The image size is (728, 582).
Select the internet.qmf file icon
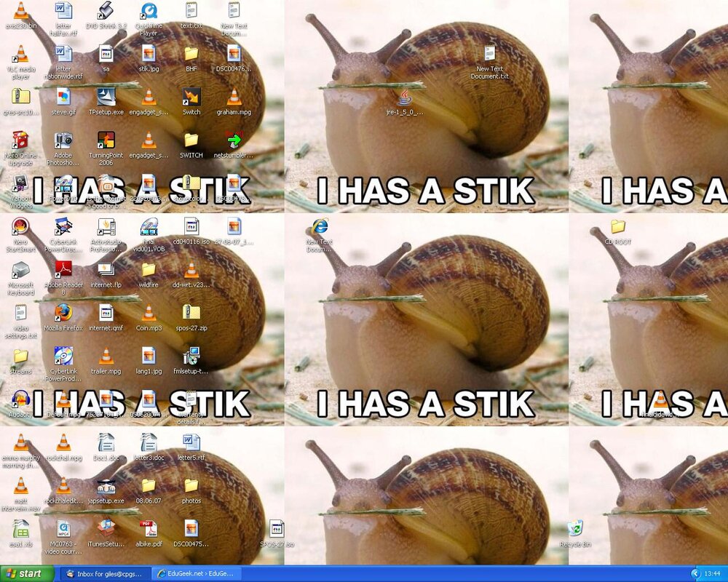(x=106, y=313)
